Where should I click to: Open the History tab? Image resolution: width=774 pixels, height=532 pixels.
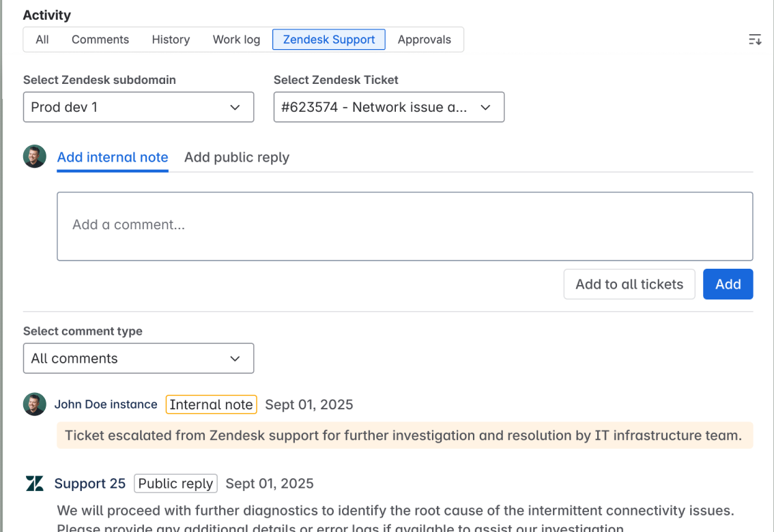click(171, 40)
